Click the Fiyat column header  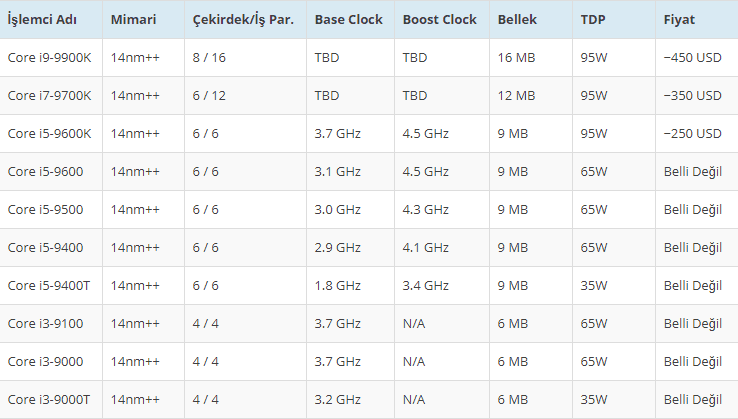pyautogui.click(x=680, y=20)
